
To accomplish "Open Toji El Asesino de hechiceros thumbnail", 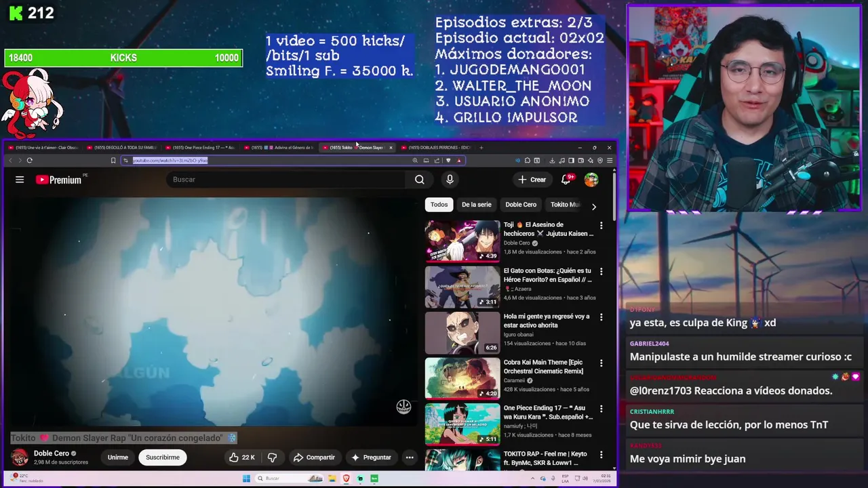I will (x=462, y=241).
